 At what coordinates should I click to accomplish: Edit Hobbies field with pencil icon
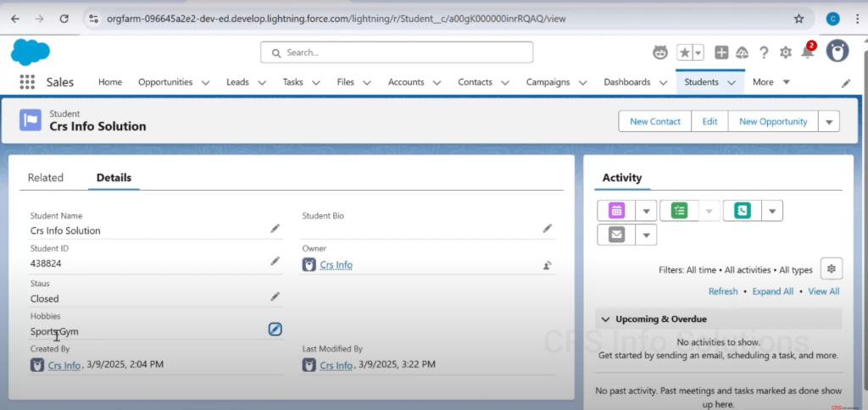coord(275,330)
